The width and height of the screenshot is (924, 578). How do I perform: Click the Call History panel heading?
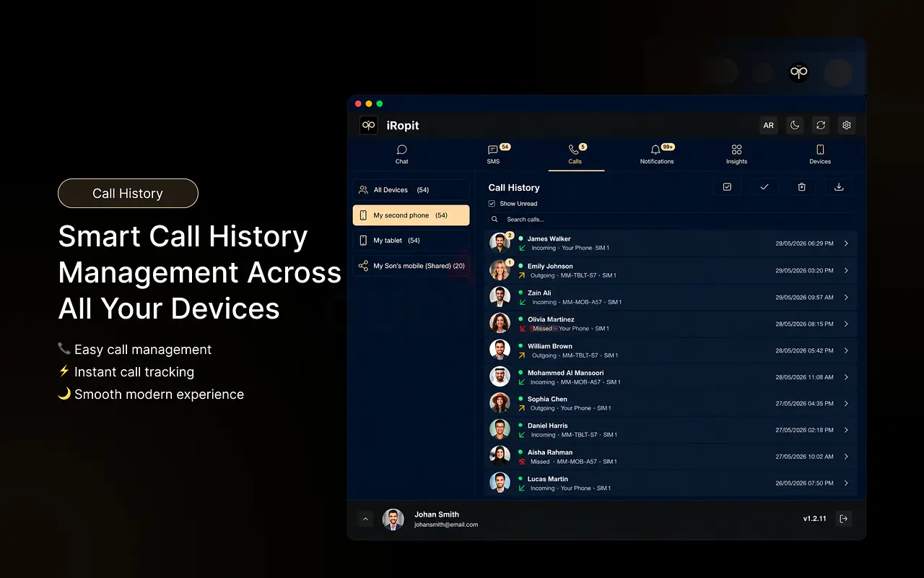tap(514, 187)
